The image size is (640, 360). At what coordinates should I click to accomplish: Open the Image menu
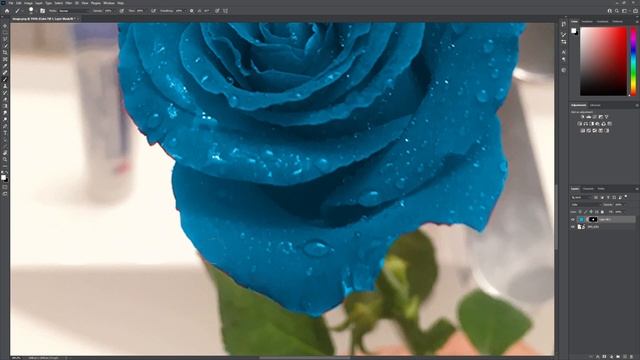pos(28,3)
